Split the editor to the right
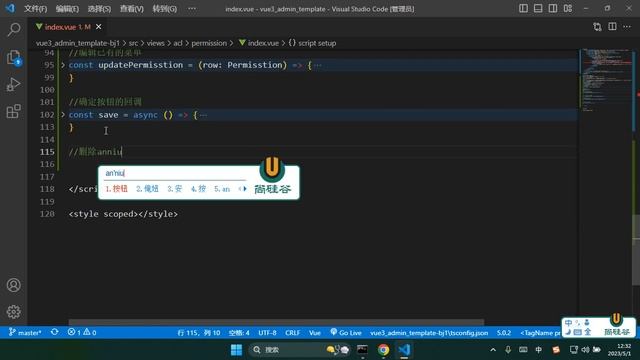 (x=612, y=27)
